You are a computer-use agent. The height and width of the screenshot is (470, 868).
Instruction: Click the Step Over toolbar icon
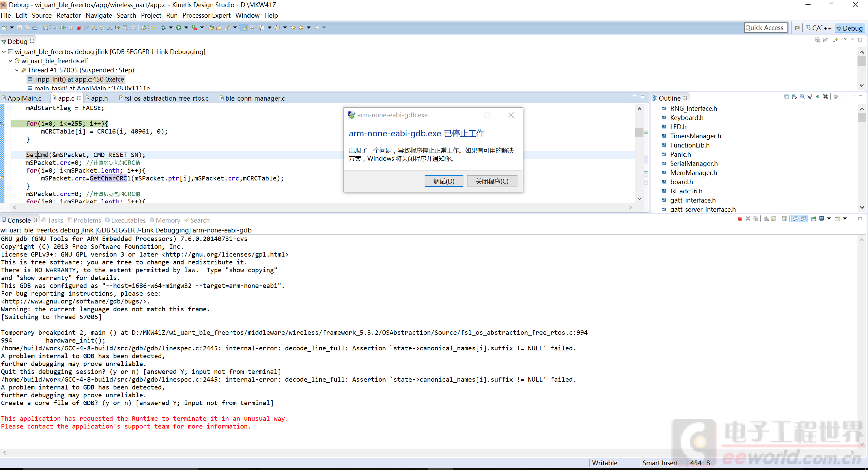tap(102, 28)
